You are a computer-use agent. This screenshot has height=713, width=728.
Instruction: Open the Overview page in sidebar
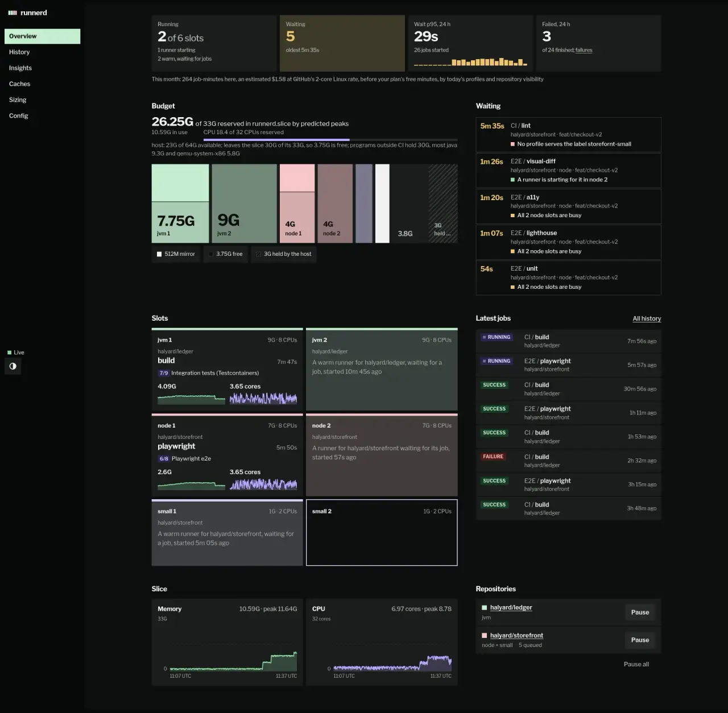[x=42, y=36]
